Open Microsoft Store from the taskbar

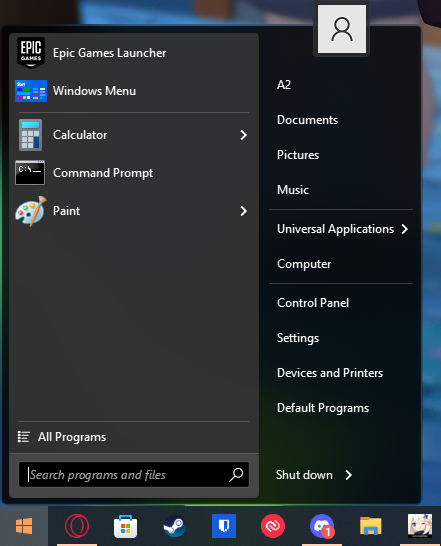(125, 526)
